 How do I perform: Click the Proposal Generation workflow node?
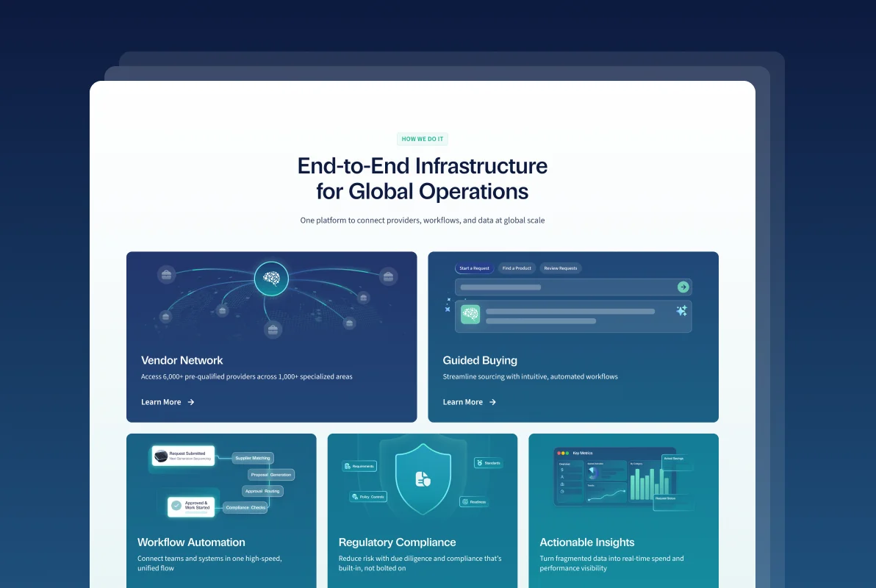(271, 475)
